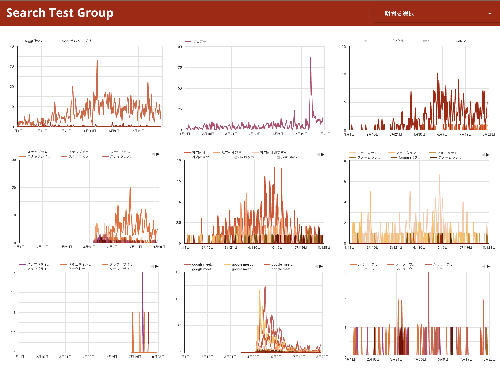This screenshot has width=500, height=380.
Task: Toggle first orange legend entry of bottom-right chart
Action: tap(364, 266)
